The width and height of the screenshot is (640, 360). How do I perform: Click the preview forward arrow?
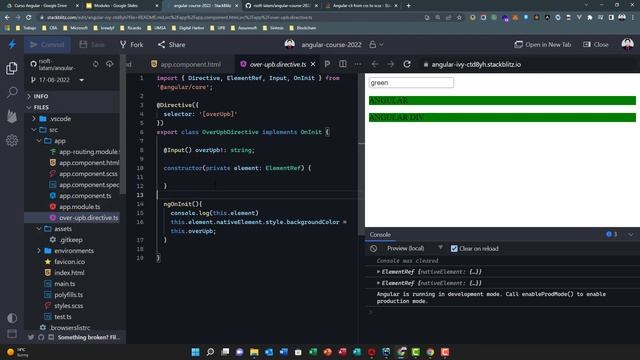coord(391,64)
